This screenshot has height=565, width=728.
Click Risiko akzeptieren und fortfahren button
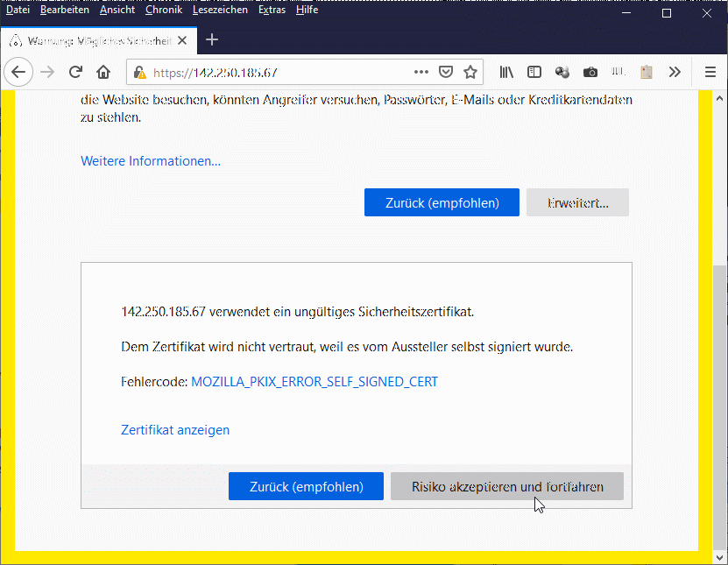pyautogui.click(x=507, y=487)
